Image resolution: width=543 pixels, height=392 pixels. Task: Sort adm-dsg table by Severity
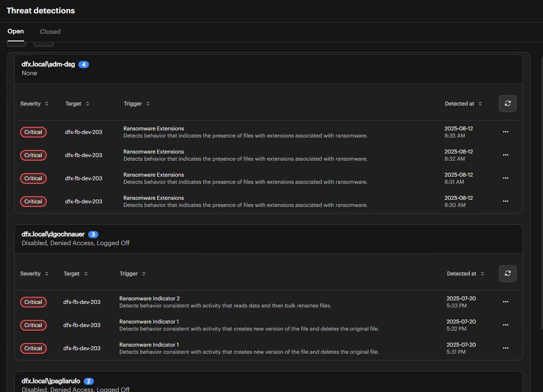point(34,104)
